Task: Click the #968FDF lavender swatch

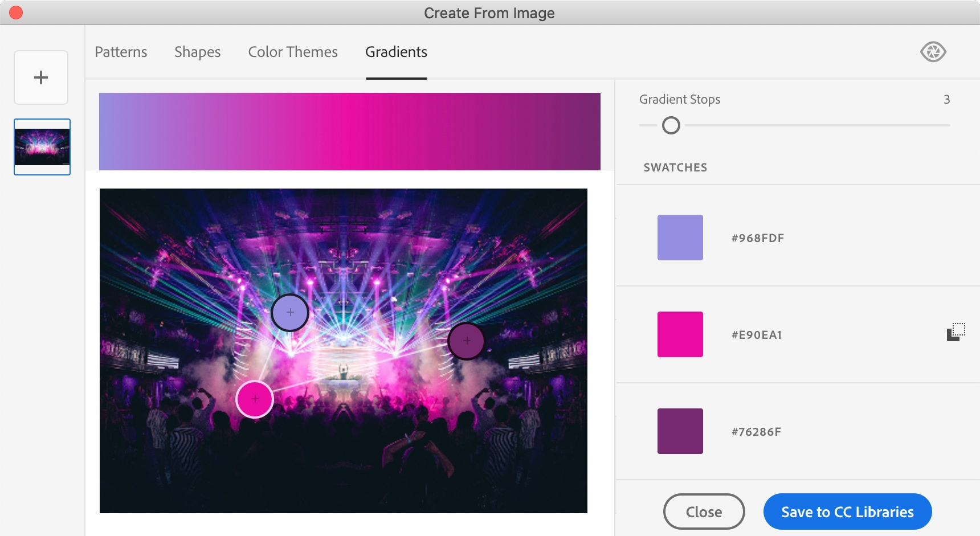Action: [680, 238]
